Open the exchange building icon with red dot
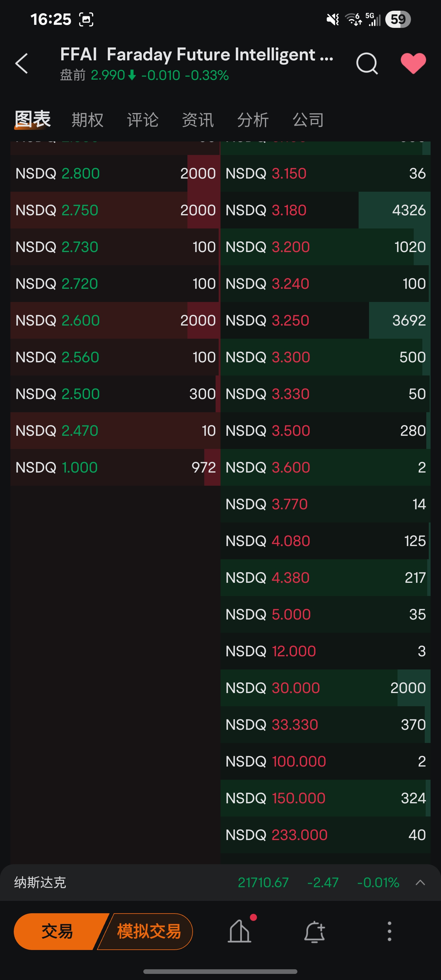The height and width of the screenshot is (980, 441). point(240,931)
